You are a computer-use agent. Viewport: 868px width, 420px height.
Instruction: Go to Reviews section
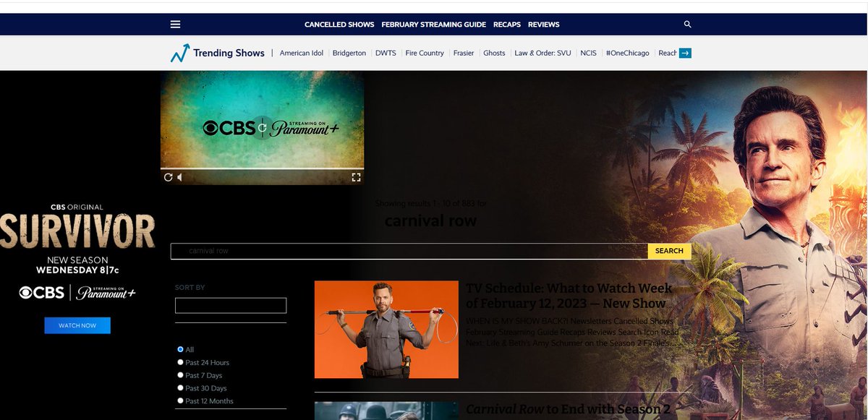pyautogui.click(x=544, y=24)
